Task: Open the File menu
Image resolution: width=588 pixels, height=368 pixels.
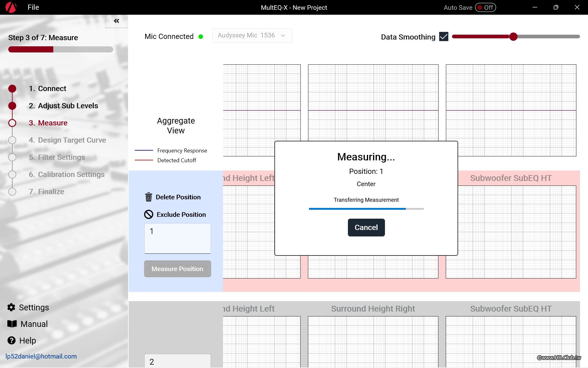Action: (x=33, y=7)
